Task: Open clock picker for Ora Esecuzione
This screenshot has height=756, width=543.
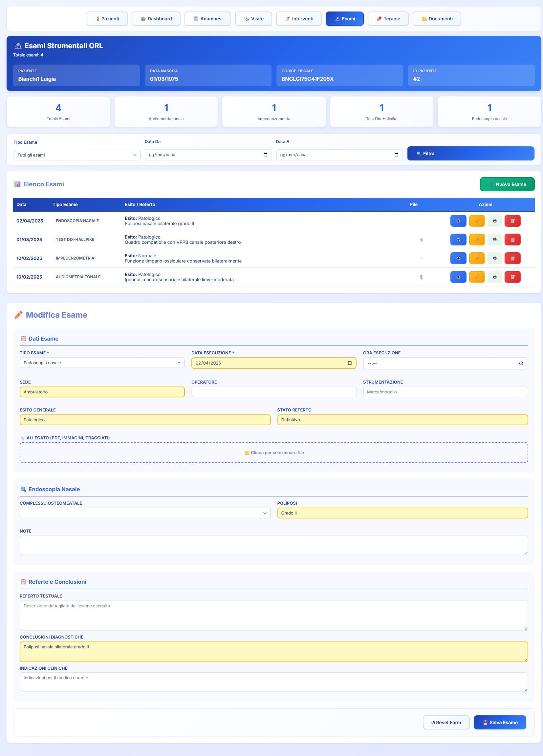Action: [x=521, y=363]
